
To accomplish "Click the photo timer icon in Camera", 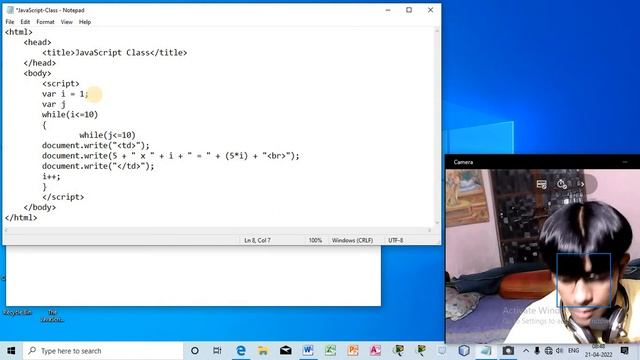I will (x=562, y=184).
